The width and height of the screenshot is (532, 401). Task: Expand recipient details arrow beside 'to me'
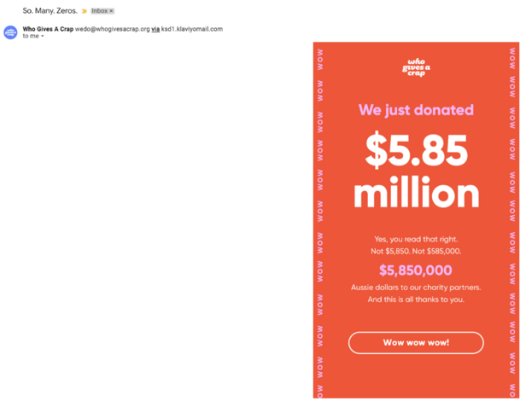43,37
